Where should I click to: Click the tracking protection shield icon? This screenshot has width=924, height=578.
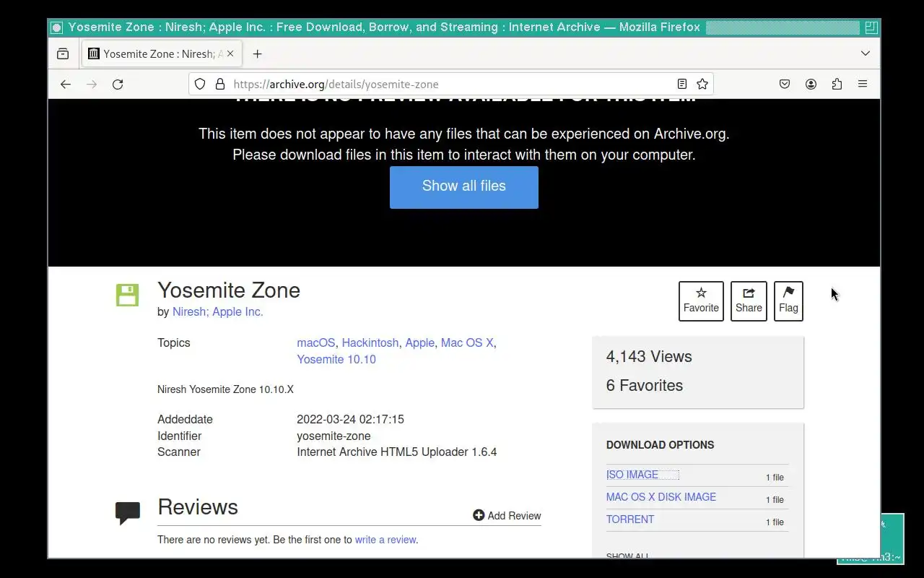(x=200, y=84)
